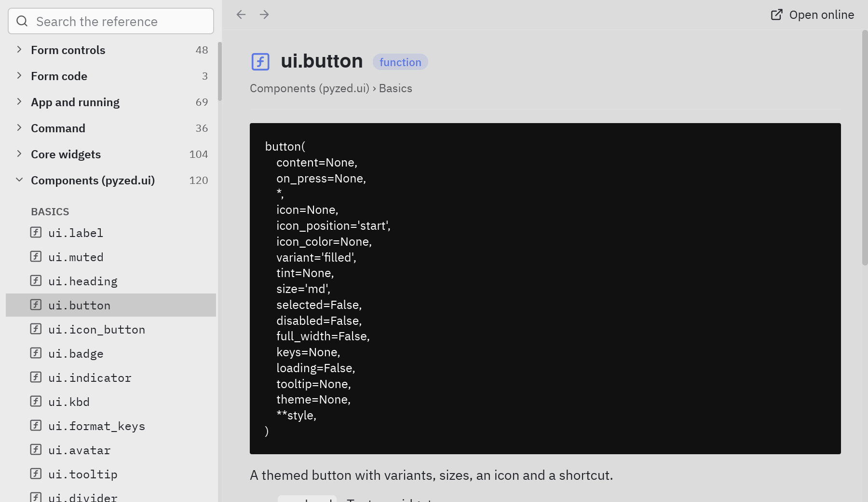
Task: Click the main content vertical scrollbar
Action: coord(865,147)
